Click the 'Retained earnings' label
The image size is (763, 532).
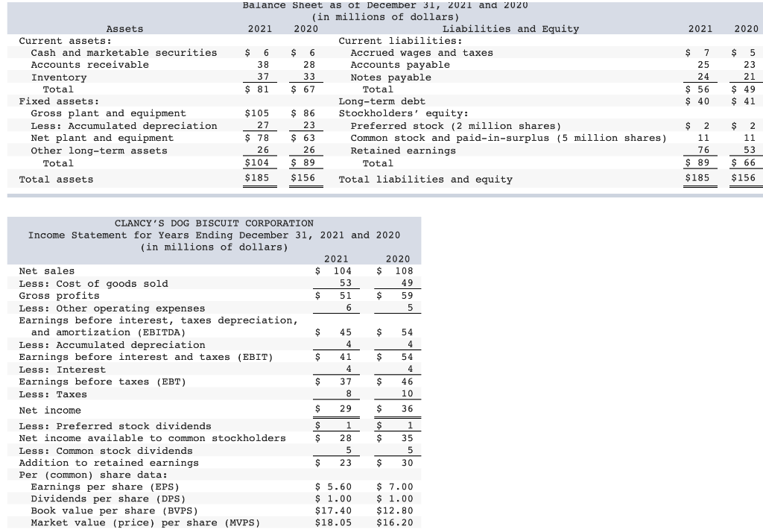[403, 151]
